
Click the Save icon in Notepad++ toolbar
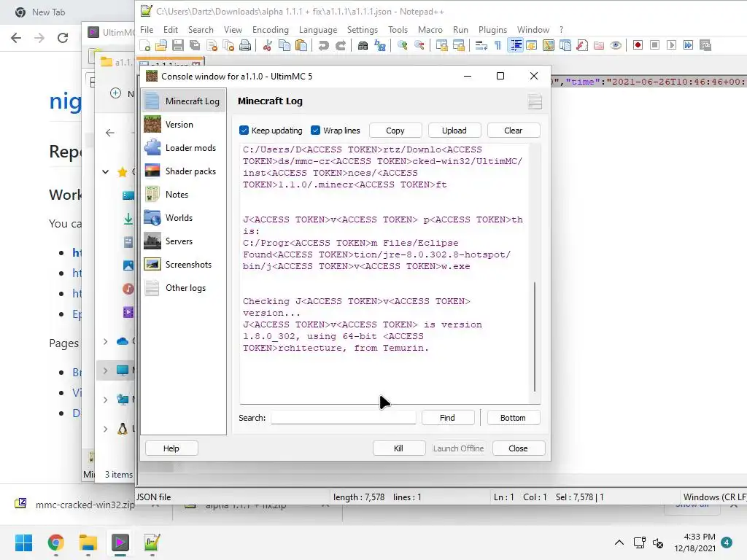coord(178,45)
